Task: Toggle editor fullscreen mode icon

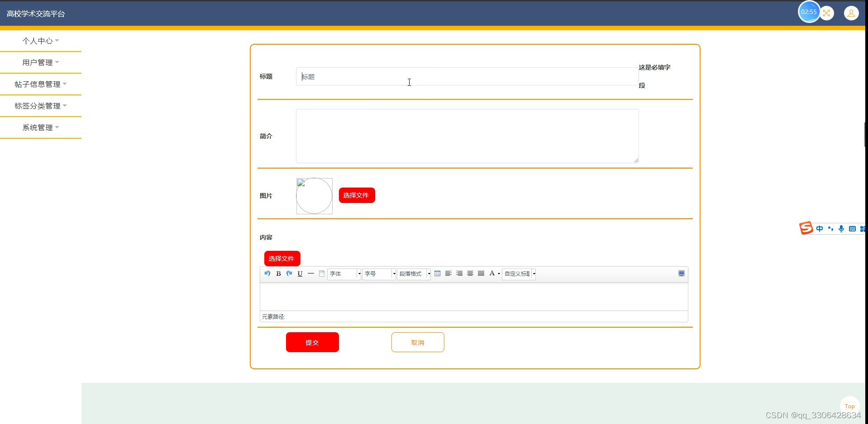Action: tap(681, 273)
